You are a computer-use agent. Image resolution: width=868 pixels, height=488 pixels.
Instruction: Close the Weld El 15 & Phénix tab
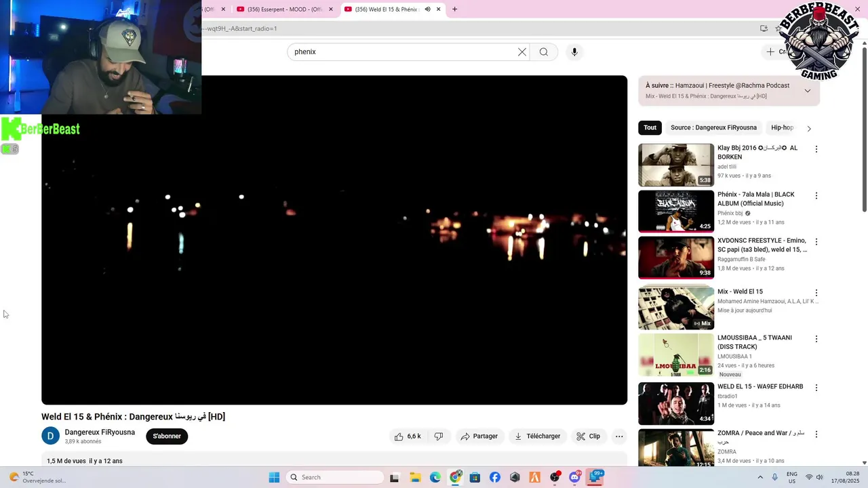[439, 9]
